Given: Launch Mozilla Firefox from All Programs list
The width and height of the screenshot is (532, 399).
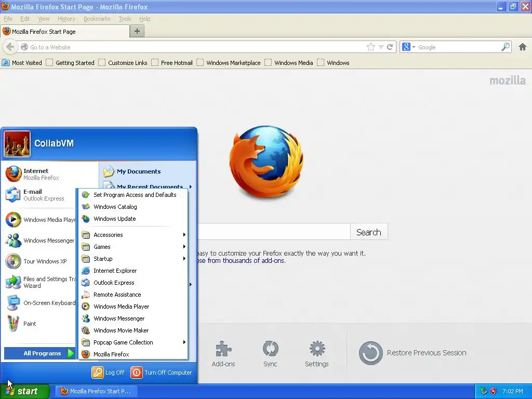Looking at the screenshot, I should 134,354.
